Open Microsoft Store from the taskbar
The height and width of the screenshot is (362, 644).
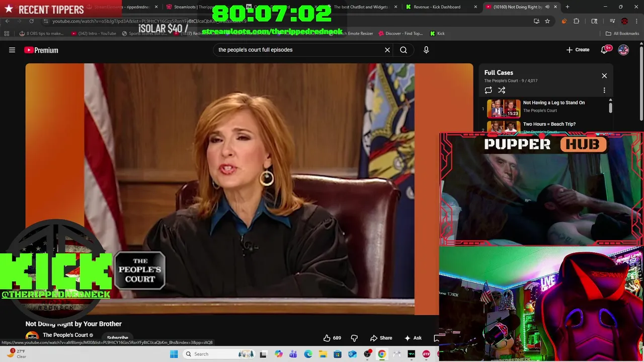[x=338, y=354]
